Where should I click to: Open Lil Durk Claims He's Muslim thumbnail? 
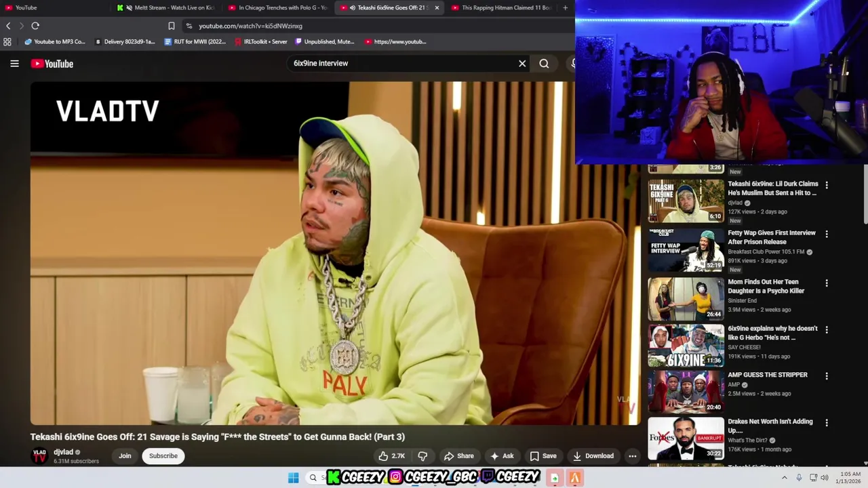pos(686,201)
